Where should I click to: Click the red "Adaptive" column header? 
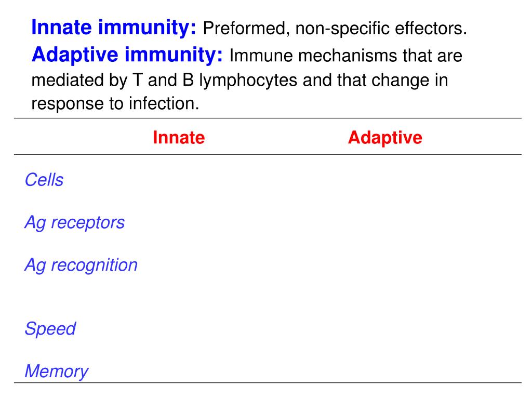click(x=385, y=138)
